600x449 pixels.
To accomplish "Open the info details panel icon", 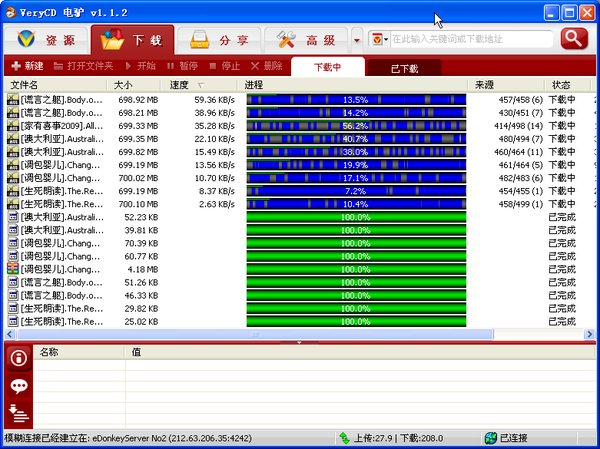I will (19, 358).
